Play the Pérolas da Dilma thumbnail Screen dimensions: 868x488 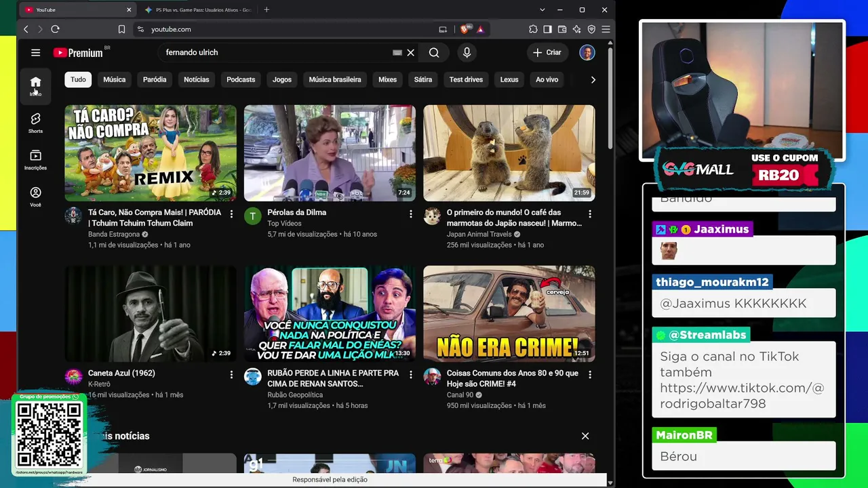pos(330,152)
